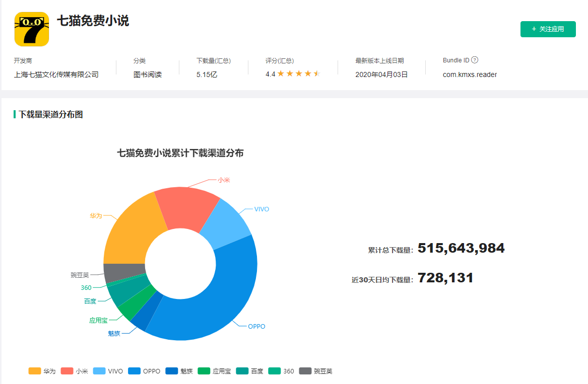
Task: Click the 360 label beside the chart
Action: [86, 288]
